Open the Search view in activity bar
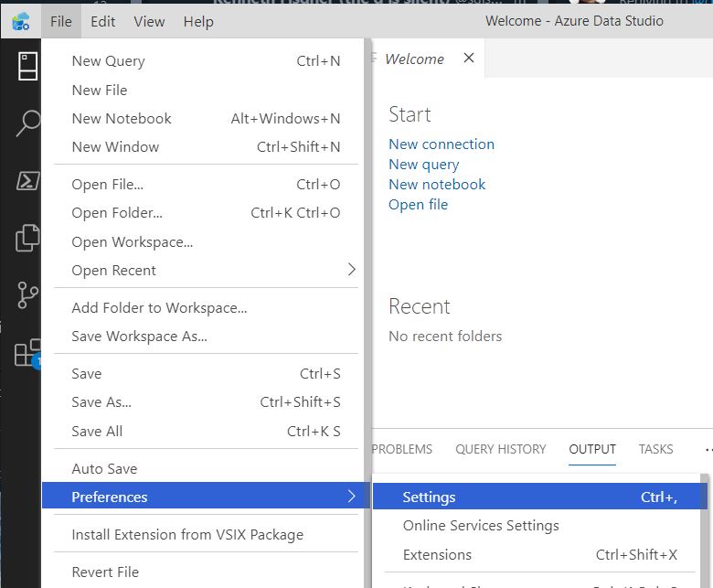This screenshot has width=713, height=588. (27, 123)
